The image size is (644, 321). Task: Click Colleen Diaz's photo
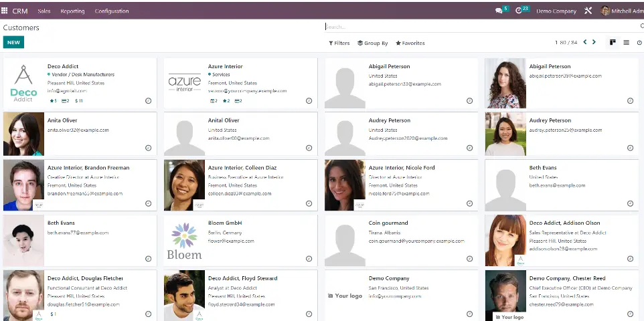point(184,185)
